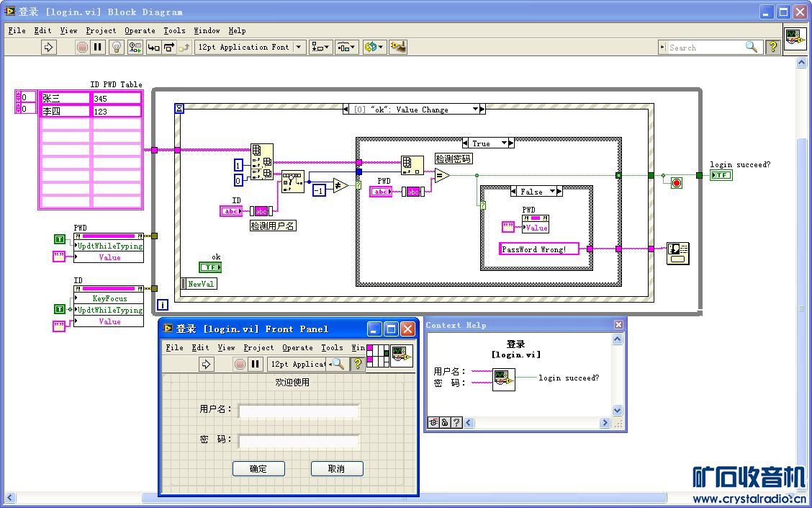812x508 pixels.
Task: Click table cell containing 345
Action: click(117, 98)
